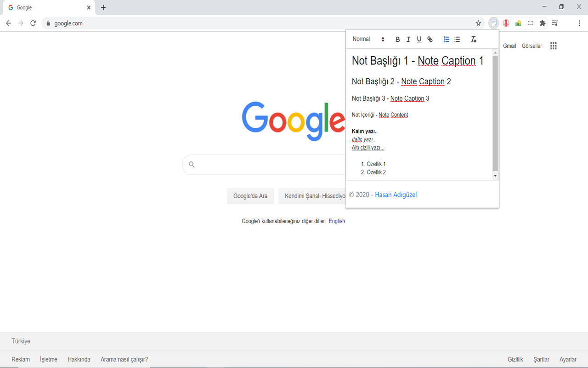Insert a link with the chain icon

430,40
